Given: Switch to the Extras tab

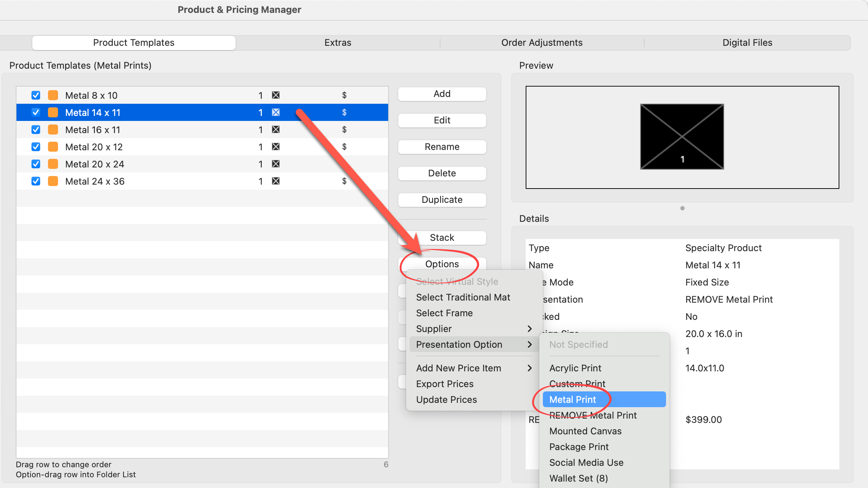Looking at the screenshot, I should [337, 43].
